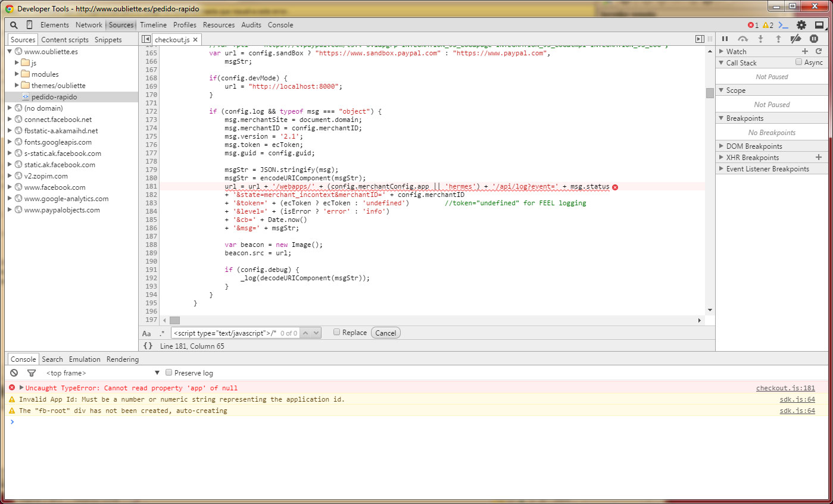The image size is (833, 504).
Task: Toggle deactivate breakpoints icon
Action: [795, 39]
